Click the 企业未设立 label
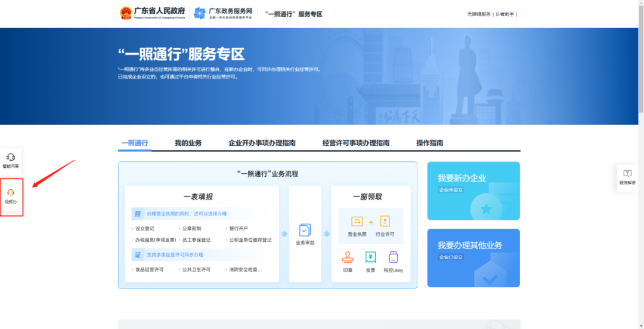The width and height of the screenshot is (644, 329). coord(451,190)
